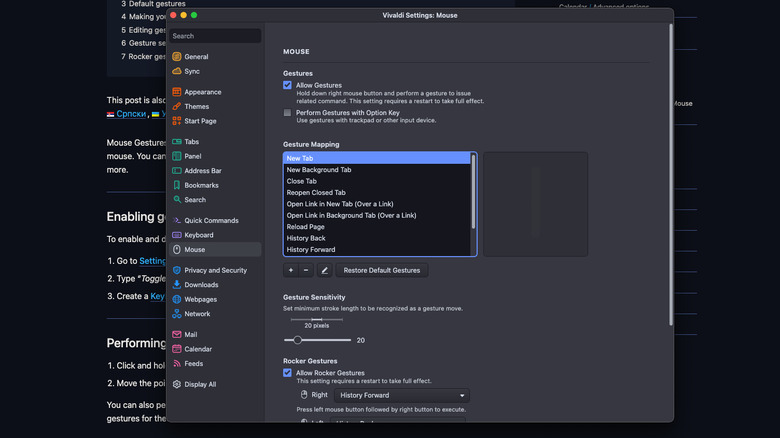Click Display All in settings sidebar
Viewport: 780px width, 438px height.
pyautogui.click(x=200, y=384)
